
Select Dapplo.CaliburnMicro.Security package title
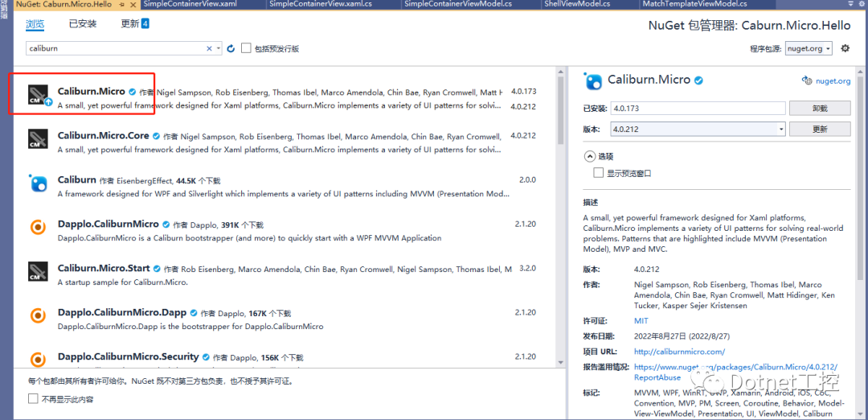pyautogui.click(x=128, y=356)
